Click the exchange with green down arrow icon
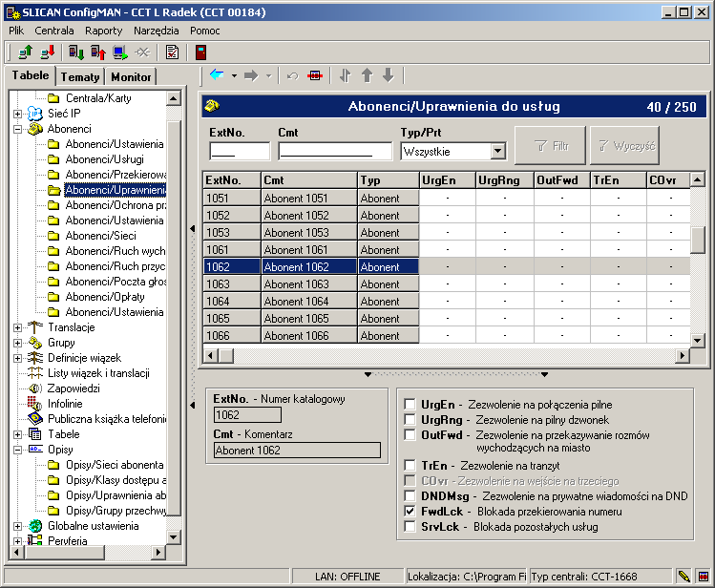This screenshot has width=715, height=588. tap(76, 52)
